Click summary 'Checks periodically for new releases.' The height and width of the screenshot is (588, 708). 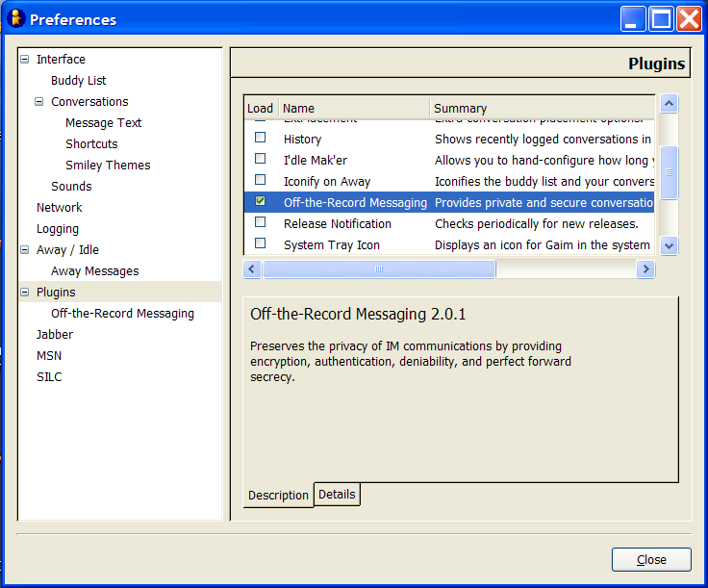[537, 224]
